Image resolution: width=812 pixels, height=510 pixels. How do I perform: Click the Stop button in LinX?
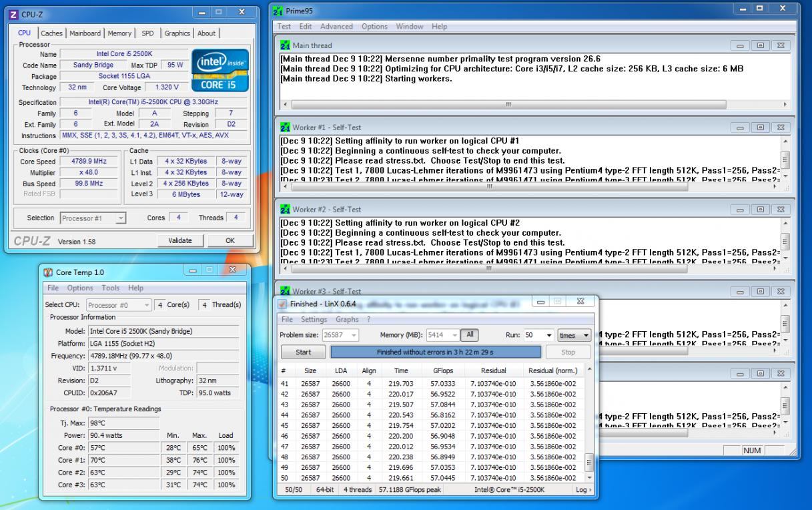568,352
